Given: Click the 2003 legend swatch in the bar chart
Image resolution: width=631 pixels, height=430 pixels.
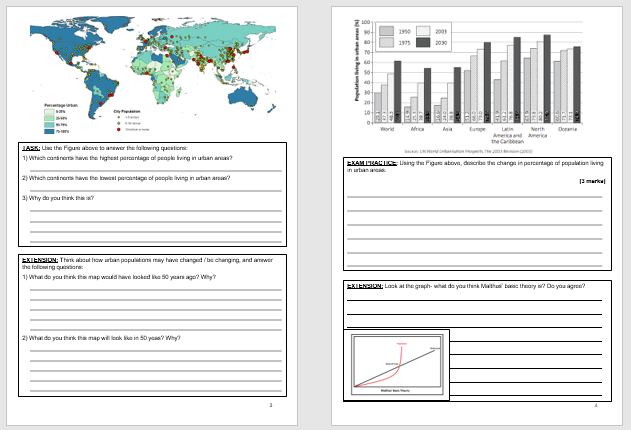Looking at the screenshot, I should [423, 31].
